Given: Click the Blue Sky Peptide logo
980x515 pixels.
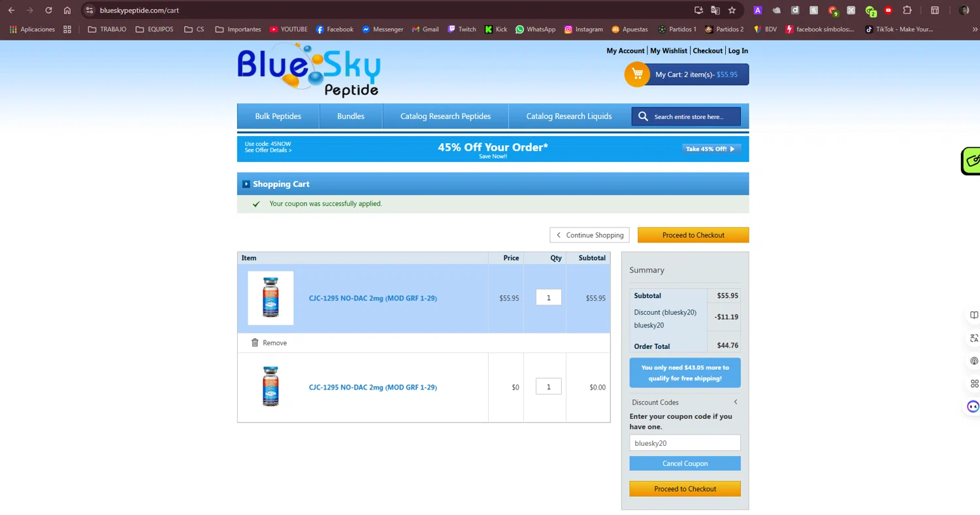Looking at the screenshot, I should coord(308,71).
